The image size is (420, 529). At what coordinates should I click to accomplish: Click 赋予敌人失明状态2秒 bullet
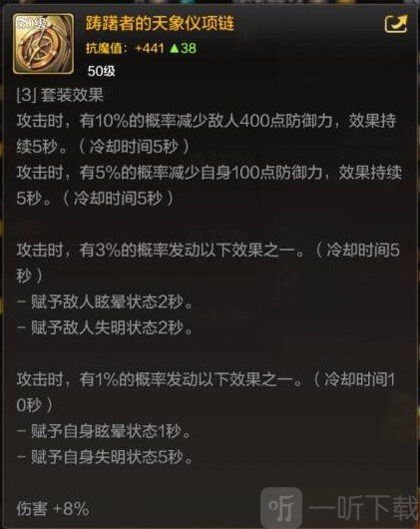(105, 327)
